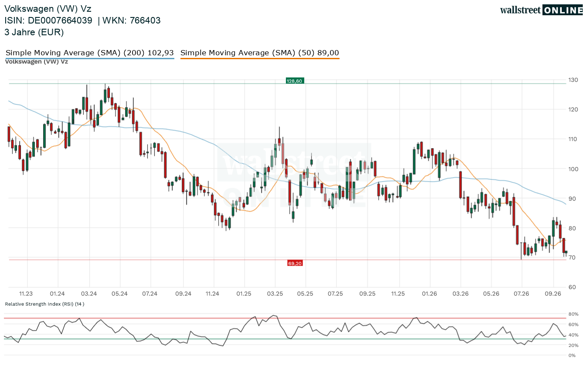Image resolution: width=588 pixels, height=367 pixels.
Task: Click the 40% RSI axis label
Action: (573, 335)
